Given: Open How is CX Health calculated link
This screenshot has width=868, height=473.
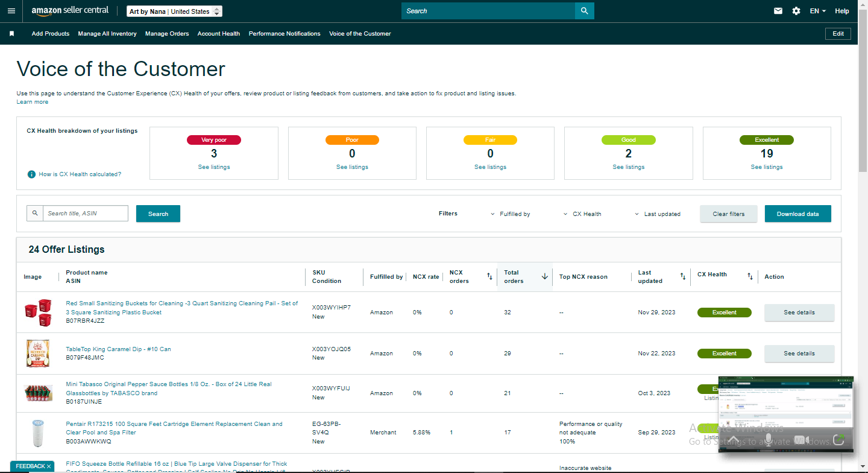Looking at the screenshot, I should [x=80, y=174].
